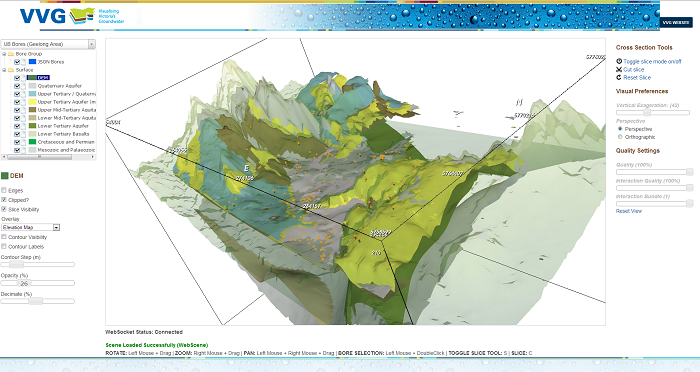Screen dimensions: 700x372
Task: Select the Lower Tertiary Basalts layer
Action: click(63, 134)
